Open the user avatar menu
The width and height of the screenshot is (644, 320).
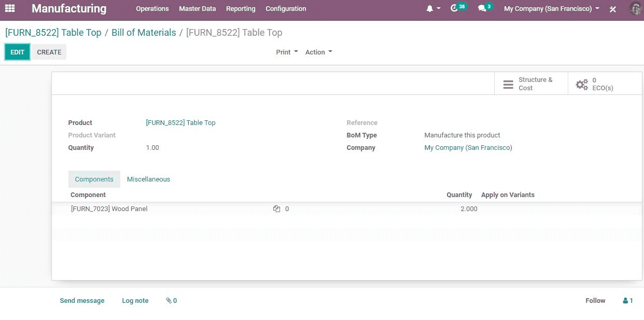click(635, 8)
